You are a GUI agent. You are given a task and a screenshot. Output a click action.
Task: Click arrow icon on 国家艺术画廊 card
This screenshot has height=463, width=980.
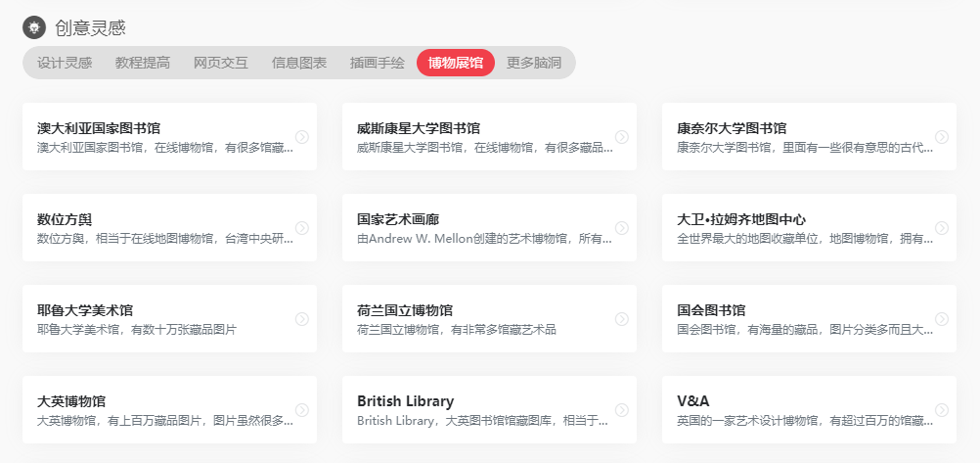(x=622, y=228)
